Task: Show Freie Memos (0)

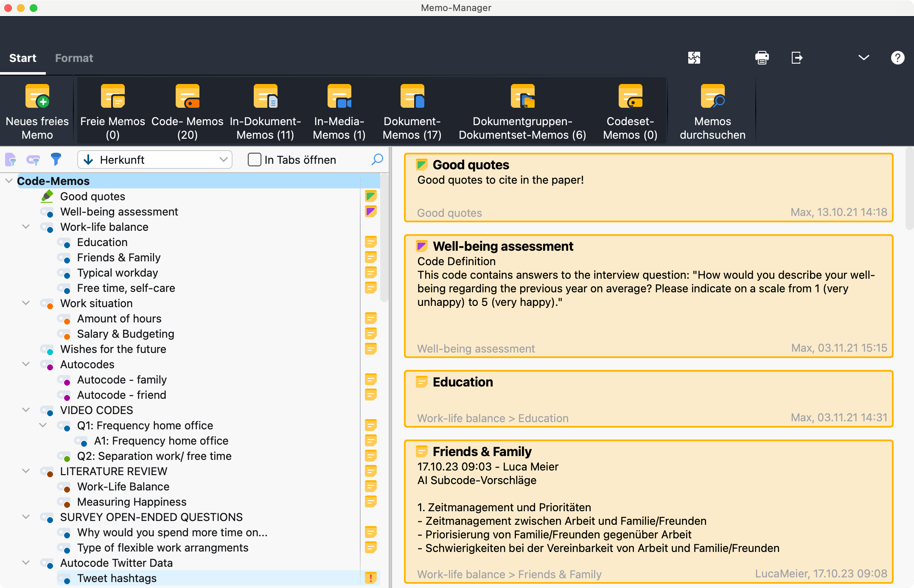Action: pos(112,112)
